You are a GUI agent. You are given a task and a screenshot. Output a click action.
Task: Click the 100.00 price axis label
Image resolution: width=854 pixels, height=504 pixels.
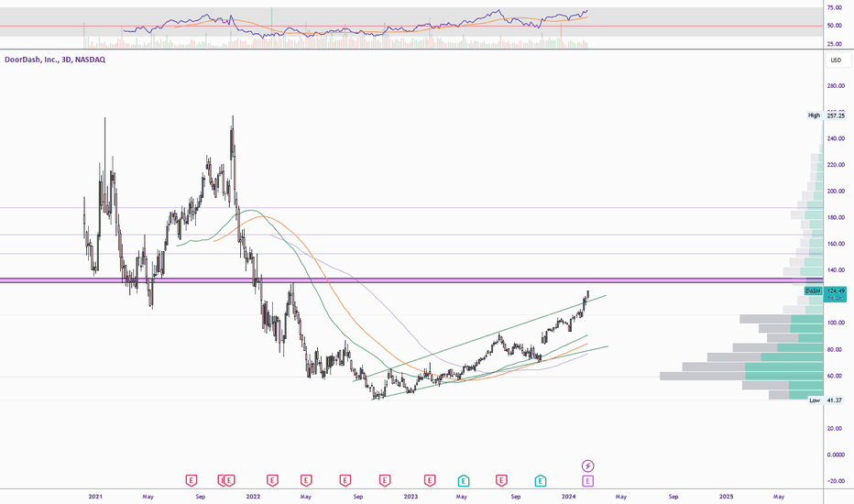pyautogui.click(x=836, y=323)
